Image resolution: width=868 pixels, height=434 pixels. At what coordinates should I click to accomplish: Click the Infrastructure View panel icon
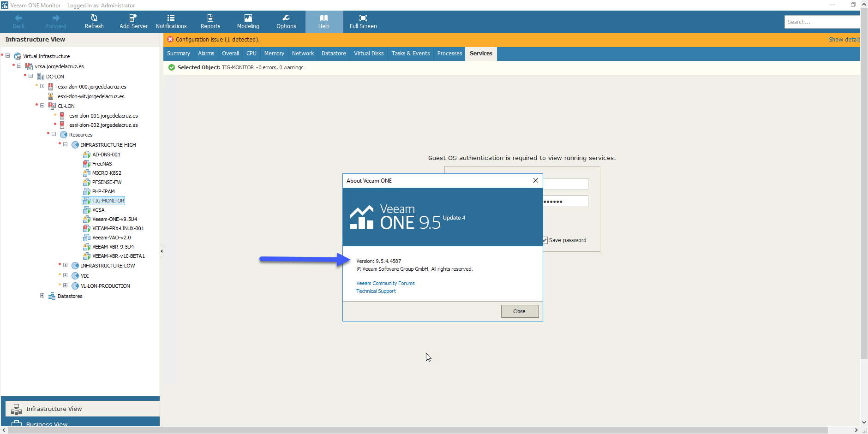(x=16, y=409)
